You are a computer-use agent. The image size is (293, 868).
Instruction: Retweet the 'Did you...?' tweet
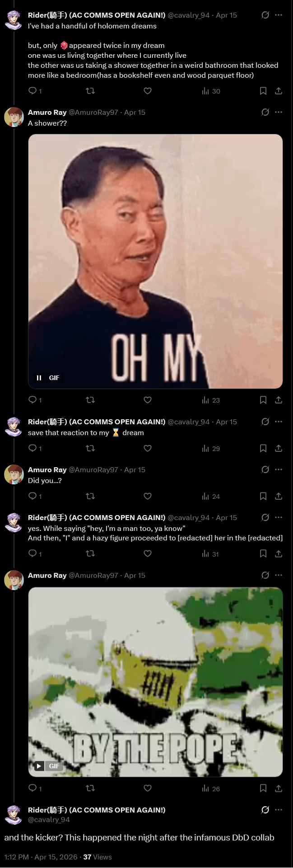click(90, 496)
